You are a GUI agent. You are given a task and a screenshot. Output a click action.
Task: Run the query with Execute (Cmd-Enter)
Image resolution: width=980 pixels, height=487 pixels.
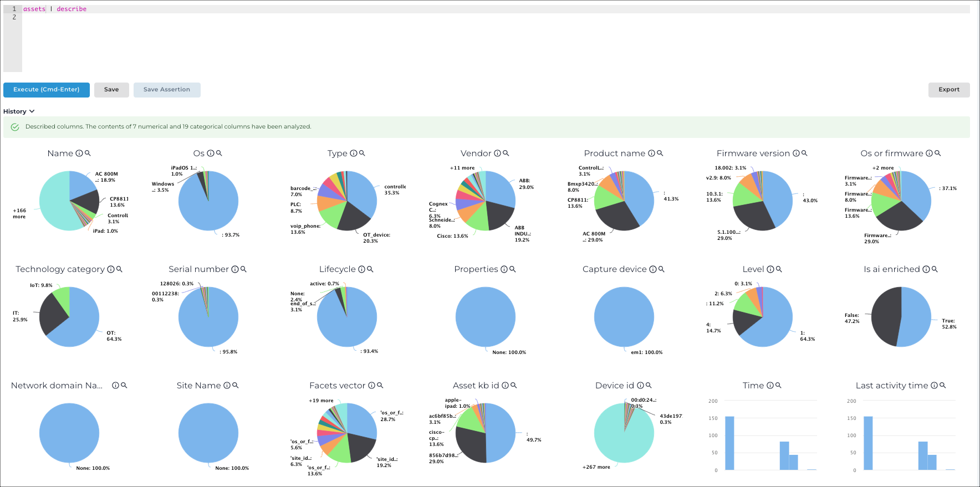pyautogui.click(x=47, y=90)
